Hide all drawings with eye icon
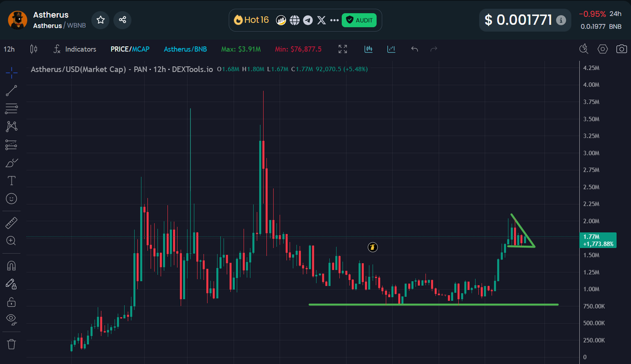631x364 pixels. (12, 319)
